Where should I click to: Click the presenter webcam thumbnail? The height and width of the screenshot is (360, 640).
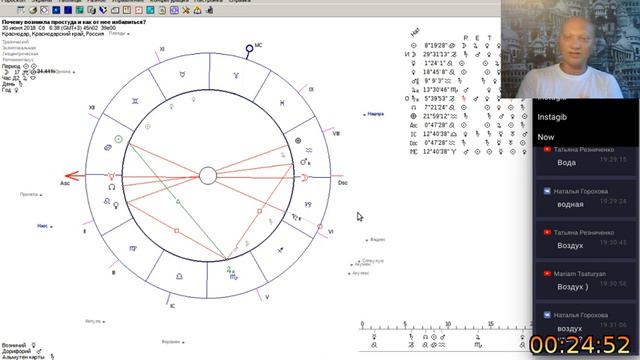pos(570,49)
